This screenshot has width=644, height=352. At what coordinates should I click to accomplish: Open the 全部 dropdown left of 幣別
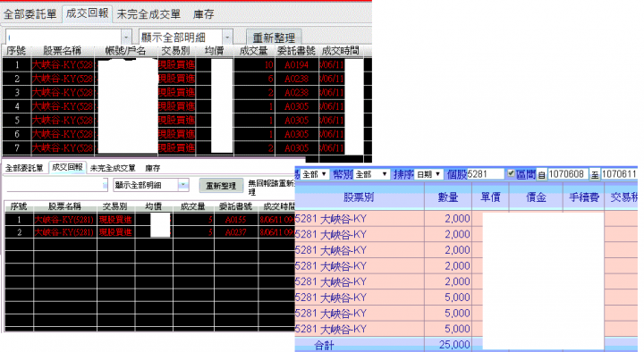point(315,174)
